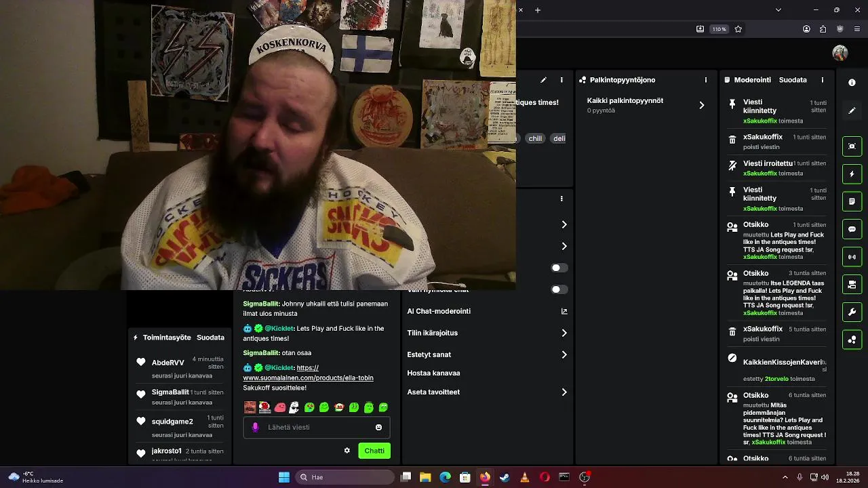
Task: Click the upper chevron in settings panel
Action: pos(564,224)
